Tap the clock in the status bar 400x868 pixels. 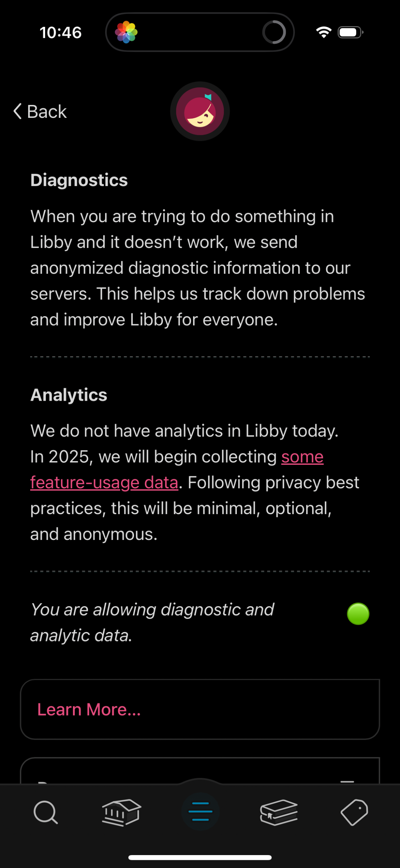click(x=61, y=32)
